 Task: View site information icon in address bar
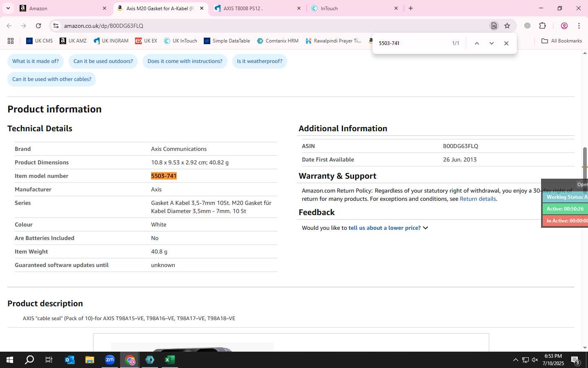(x=56, y=26)
